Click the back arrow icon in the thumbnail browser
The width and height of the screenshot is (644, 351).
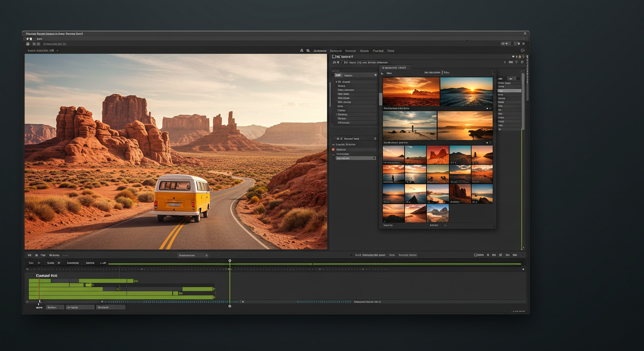point(383,73)
